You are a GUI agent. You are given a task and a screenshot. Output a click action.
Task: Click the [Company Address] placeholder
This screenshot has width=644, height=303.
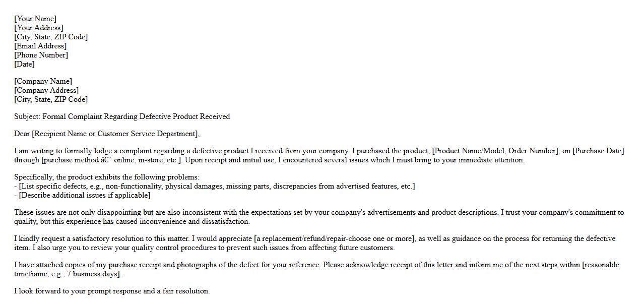tap(46, 90)
